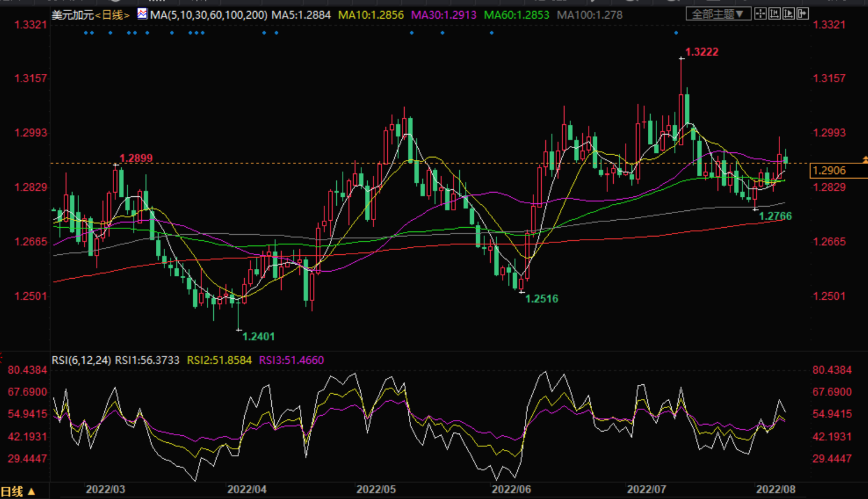868x499 pixels.
Task: Click the 2022/04 date on time axis
Action: tap(247, 489)
